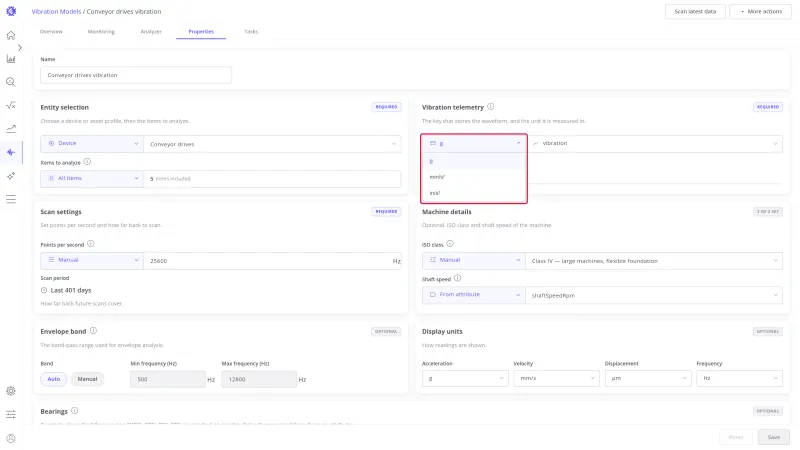This screenshot has height=450, width=800.
Task: Open the Home icon in the sidebar
Action: pyautogui.click(x=11, y=35)
